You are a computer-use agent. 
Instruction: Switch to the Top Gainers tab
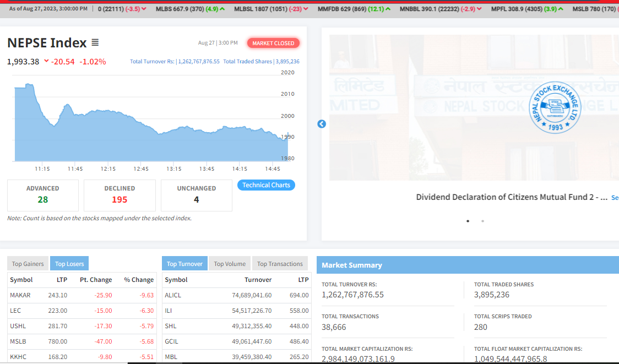click(x=28, y=264)
